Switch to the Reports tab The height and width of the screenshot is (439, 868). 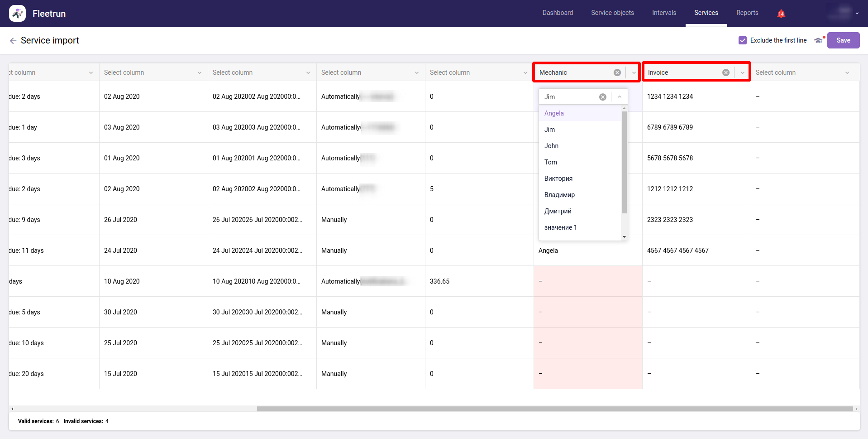(747, 13)
